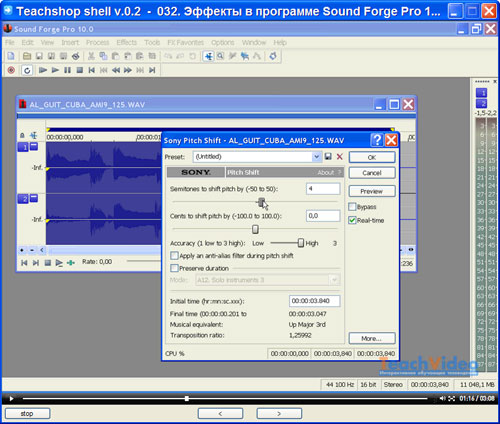This screenshot has width=500, height=424.
Task: Click fullscreen icon in video player bar
Action: click(x=452, y=398)
